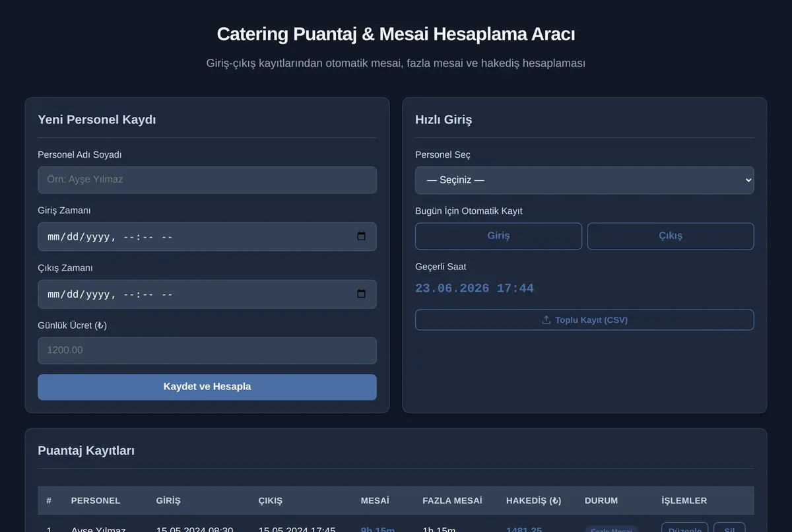Click the Geçerli Saat label
The width and height of the screenshot is (792, 532).
tap(441, 267)
